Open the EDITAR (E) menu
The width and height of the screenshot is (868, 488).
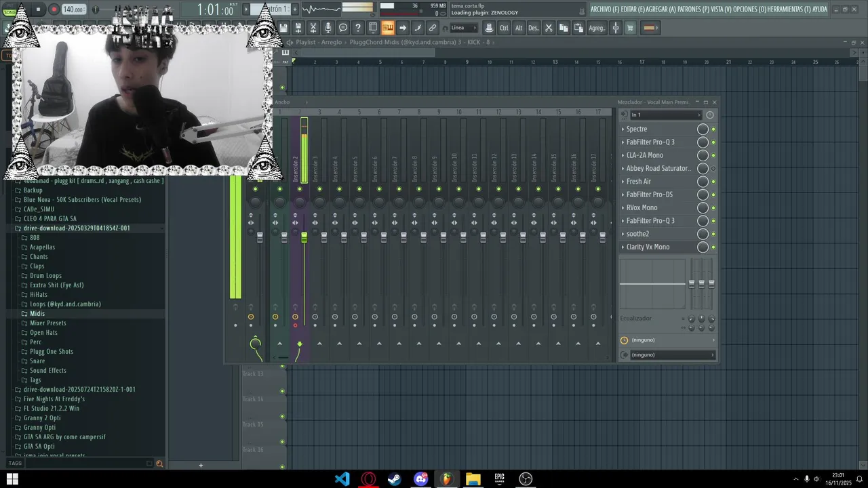point(633,9)
